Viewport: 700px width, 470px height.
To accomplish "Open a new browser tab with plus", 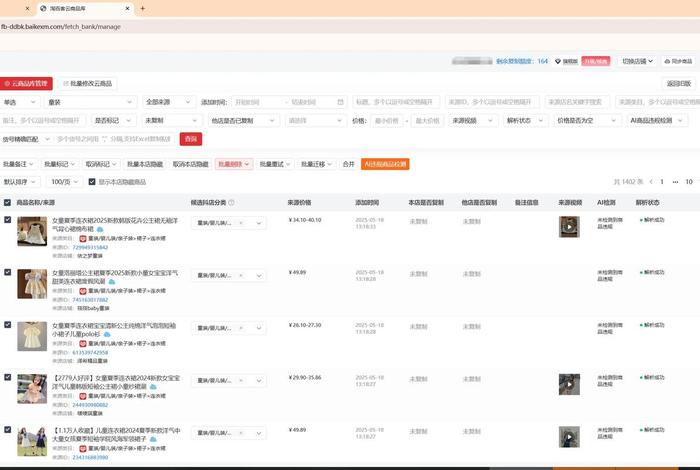I will pos(142,8).
